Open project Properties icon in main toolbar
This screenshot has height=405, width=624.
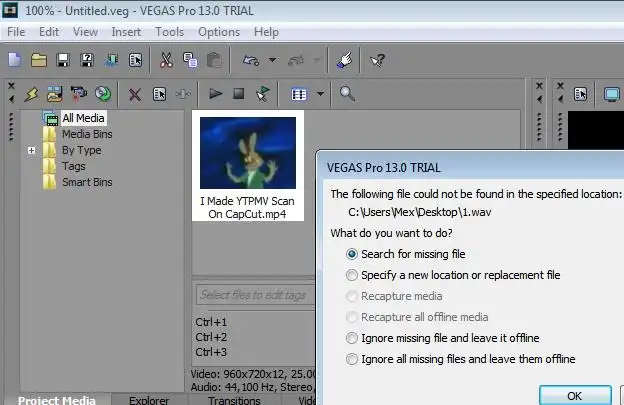tap(135, 60)
